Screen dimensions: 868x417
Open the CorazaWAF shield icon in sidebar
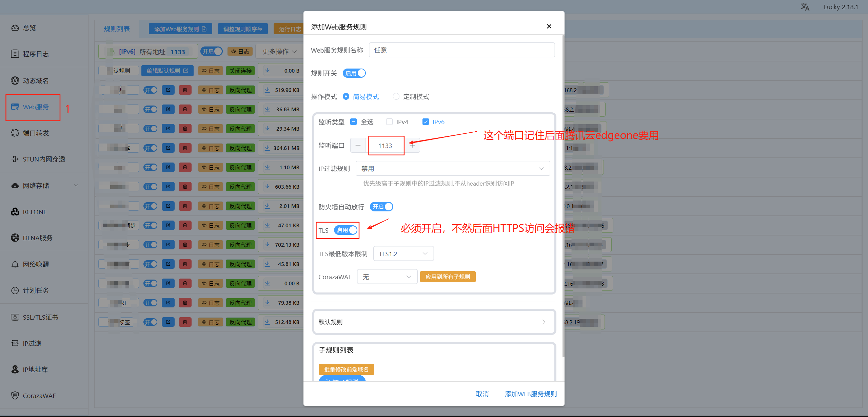point(15,396)
